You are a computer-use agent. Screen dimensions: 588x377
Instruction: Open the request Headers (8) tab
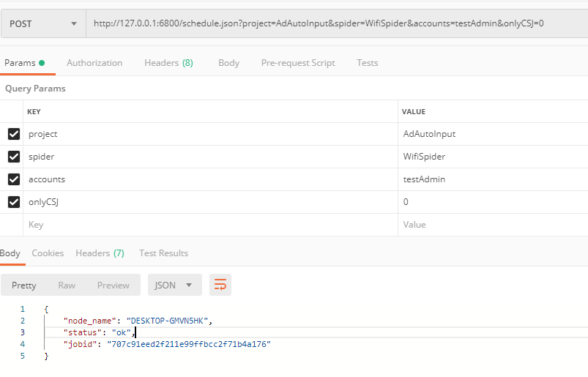(168, 63)
